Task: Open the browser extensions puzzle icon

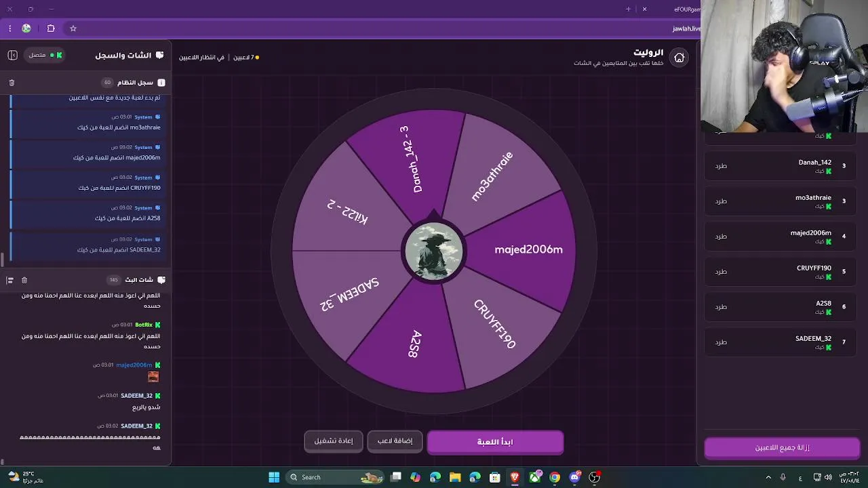Action: coord(51,28)
